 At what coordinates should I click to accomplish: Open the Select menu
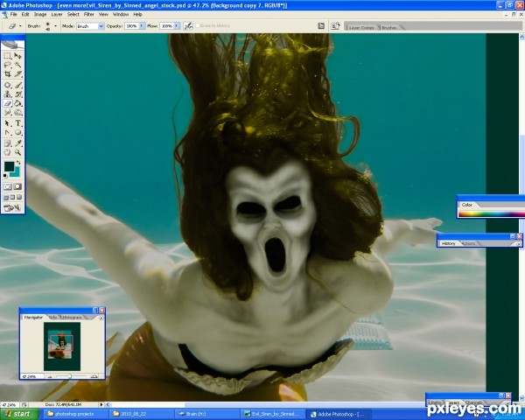click(73, 14)
